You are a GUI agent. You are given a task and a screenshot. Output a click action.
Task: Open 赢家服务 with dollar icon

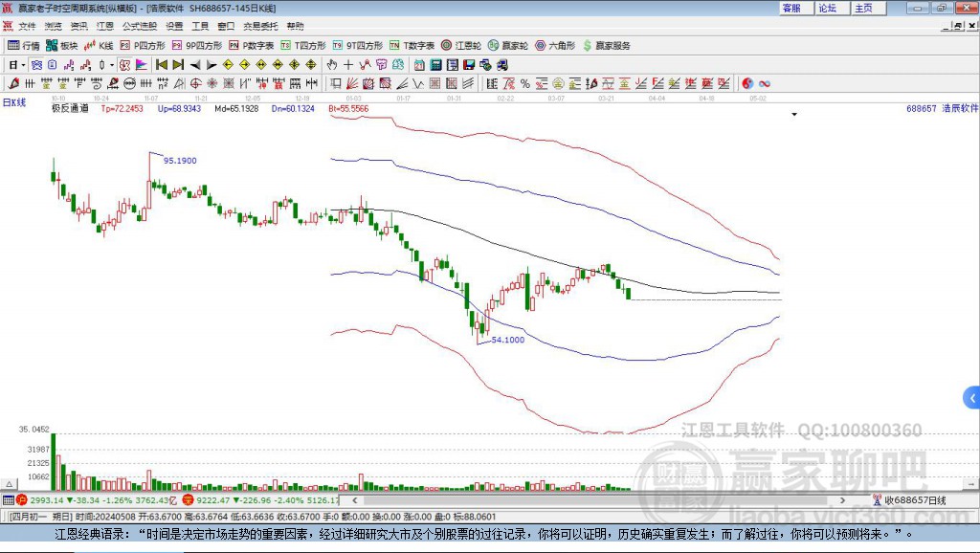tap(607, 46)
